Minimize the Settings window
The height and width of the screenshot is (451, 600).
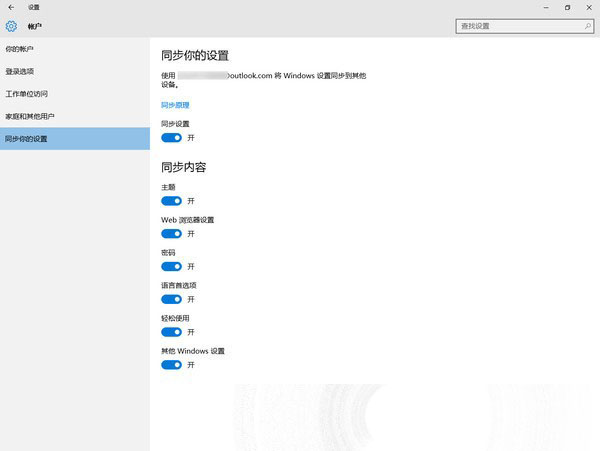pyautogui.click(x=542, y=7)
